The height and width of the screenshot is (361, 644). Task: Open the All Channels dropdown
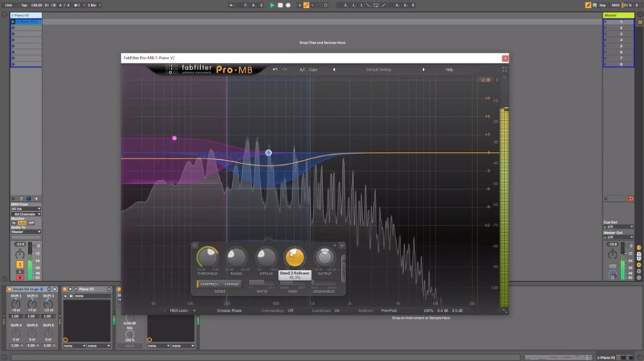[26, 214]
